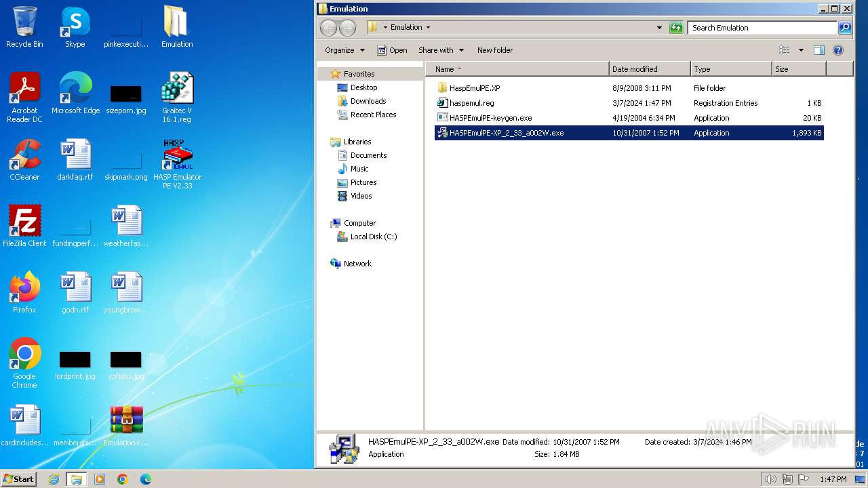The width and height of the screenshot is (868, 488).
Task: Sort by Name column header
Action: [517, 69]
